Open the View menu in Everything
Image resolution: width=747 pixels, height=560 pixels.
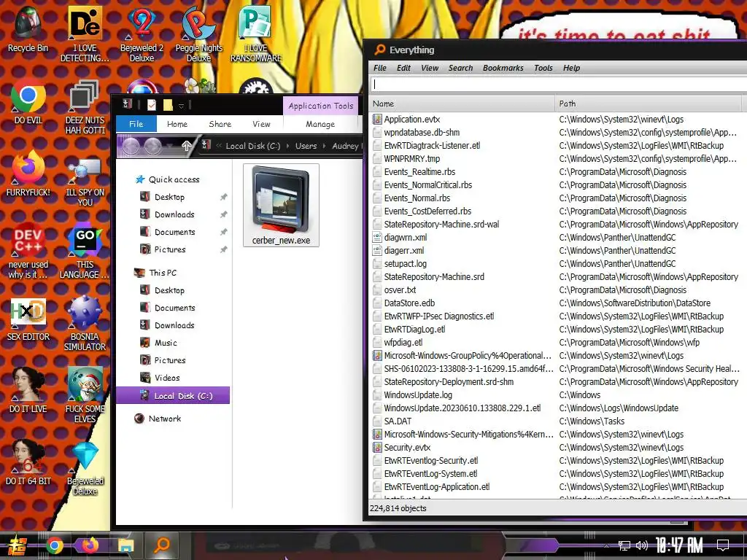[429, 68]
